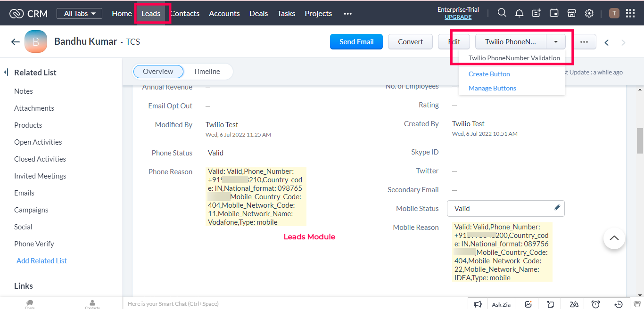This screenshot has width=644, height=309.
Task: Open the sticky notes icon in bottom bar
Action: pyautogui.click(x=550, y=304)
